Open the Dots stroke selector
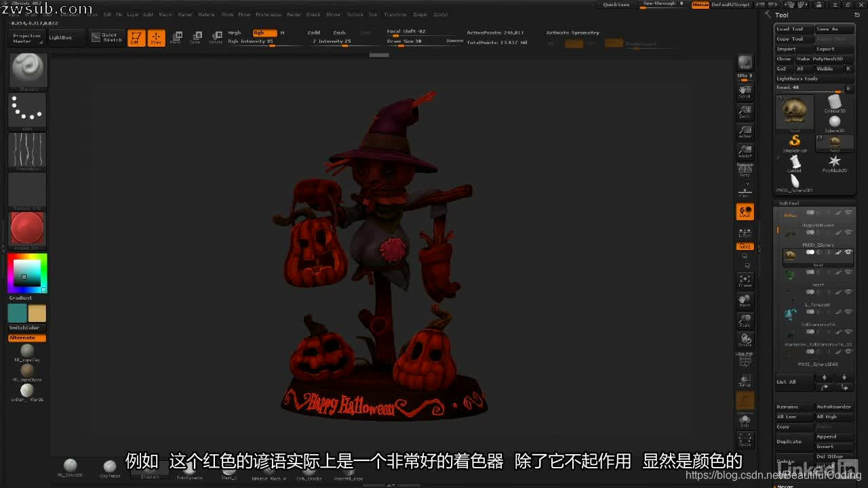This screenshot has width=868, height=488. point(28,111)
